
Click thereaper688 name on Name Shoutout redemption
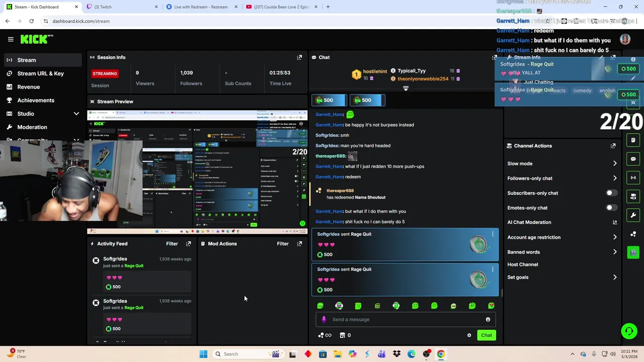point(340,191)
